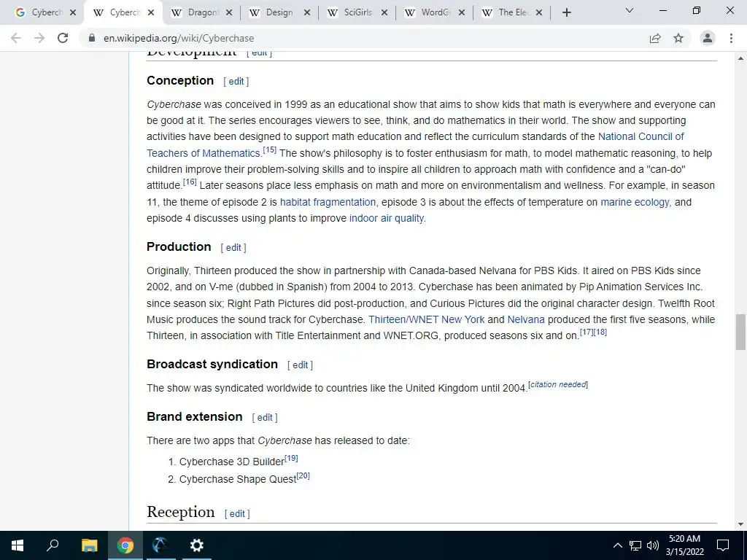Open the habitat fragmentation link
This screenshot has width=747, height=560.
point(328,203)
